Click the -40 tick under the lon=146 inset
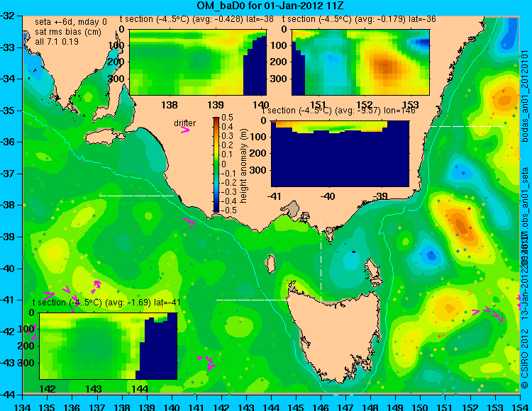This screenshot has height=411, width=532. coord(328,196)
